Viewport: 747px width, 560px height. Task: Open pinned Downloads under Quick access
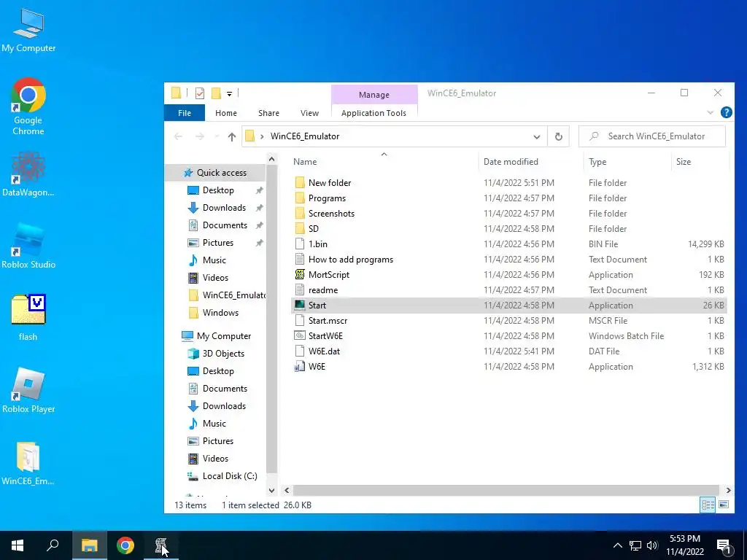tap(224, 208)
